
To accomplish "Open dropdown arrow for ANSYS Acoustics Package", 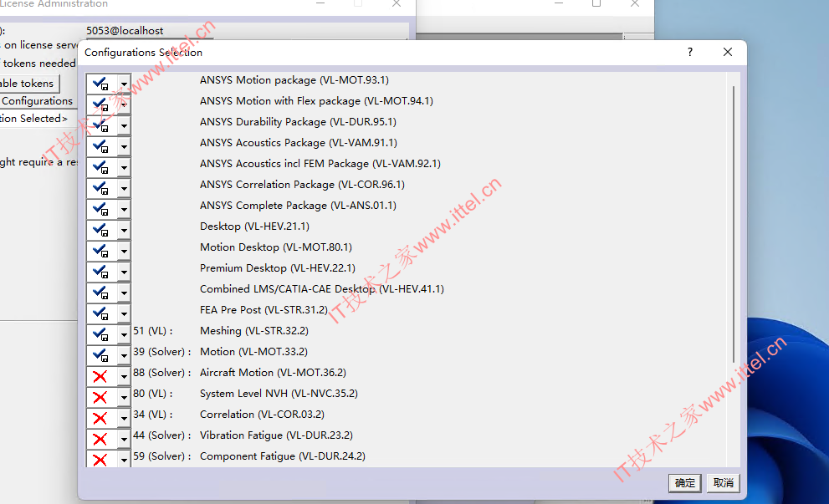I will (124, 146).
